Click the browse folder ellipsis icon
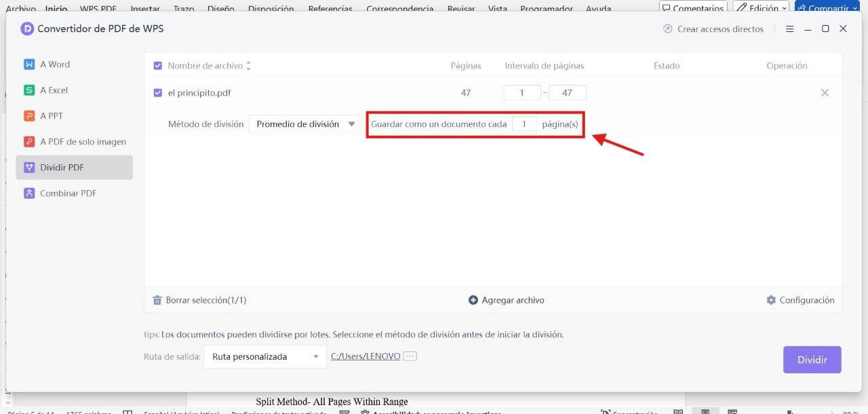Image resolution: width=868 pixels, height=414 pixels. point(410,356)
